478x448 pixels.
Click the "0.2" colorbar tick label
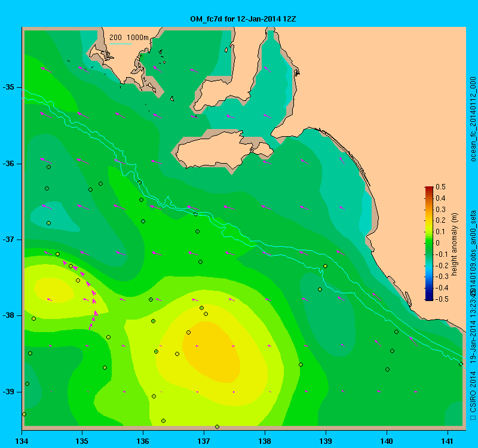tap(440, 220)
